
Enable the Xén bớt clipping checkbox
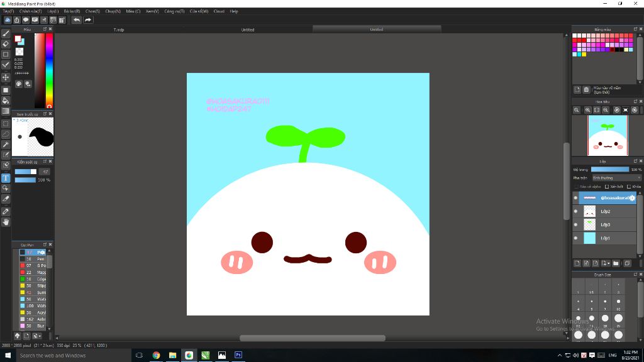[607, 187]
